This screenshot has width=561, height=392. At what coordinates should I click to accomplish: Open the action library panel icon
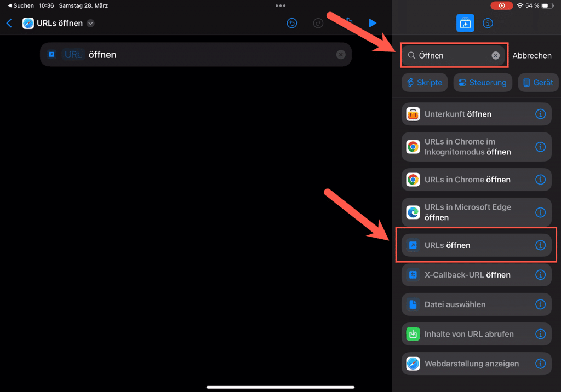[x=465, y=23]
